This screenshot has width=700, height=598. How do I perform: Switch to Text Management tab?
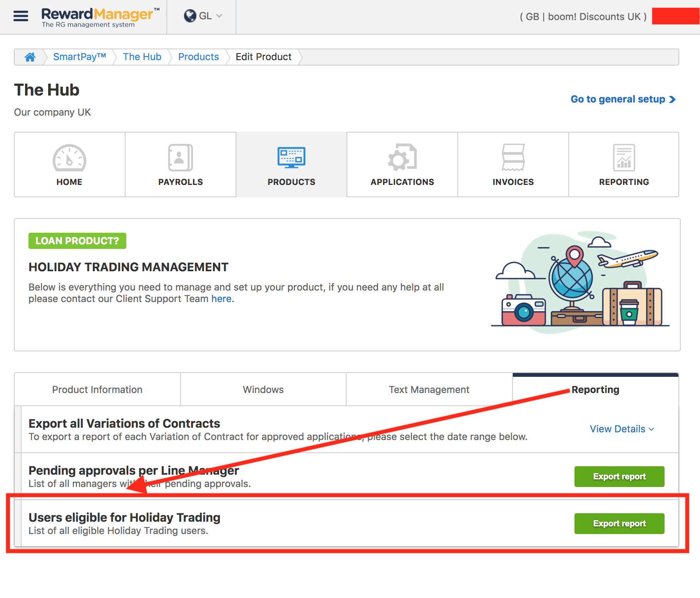point(429,390)
